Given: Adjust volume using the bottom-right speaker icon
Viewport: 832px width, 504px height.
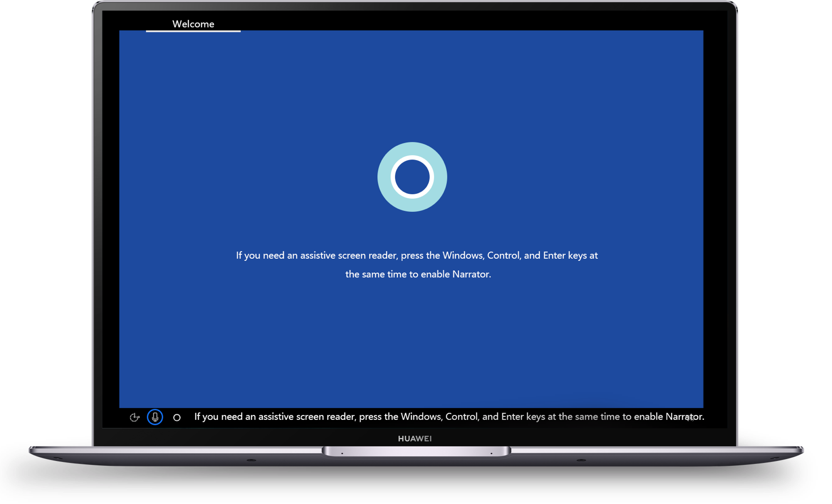Looking at the screenshot, I should 690,418.
